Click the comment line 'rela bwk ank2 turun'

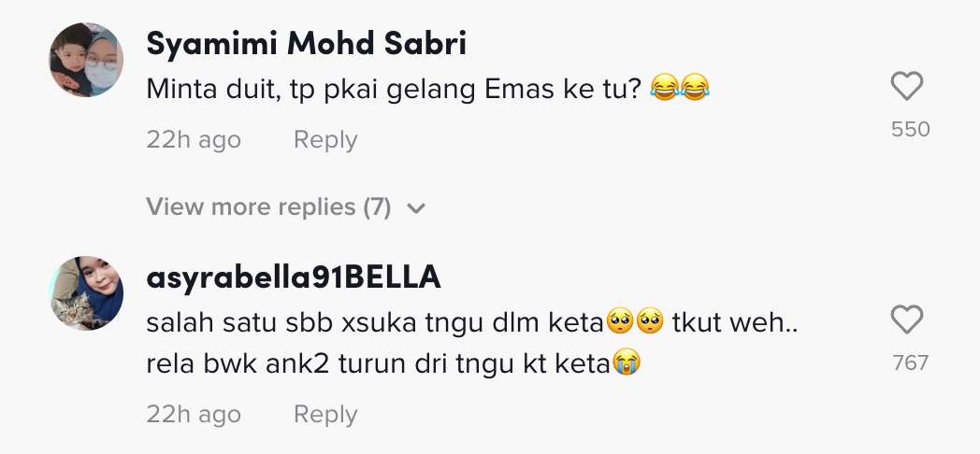tap(374, 364)
